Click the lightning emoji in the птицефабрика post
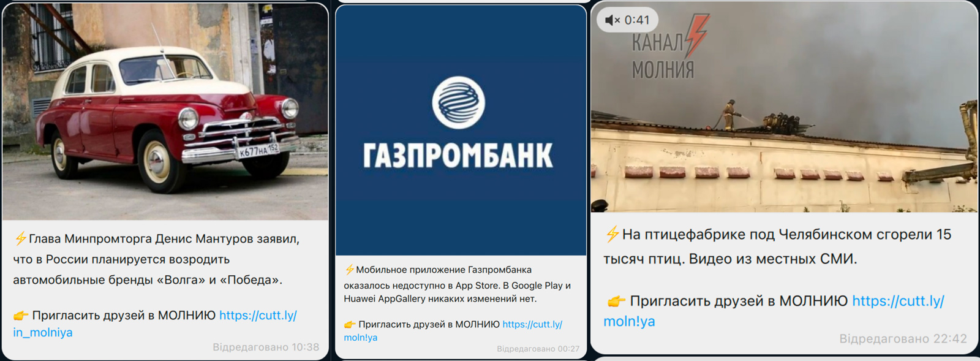 612,234
